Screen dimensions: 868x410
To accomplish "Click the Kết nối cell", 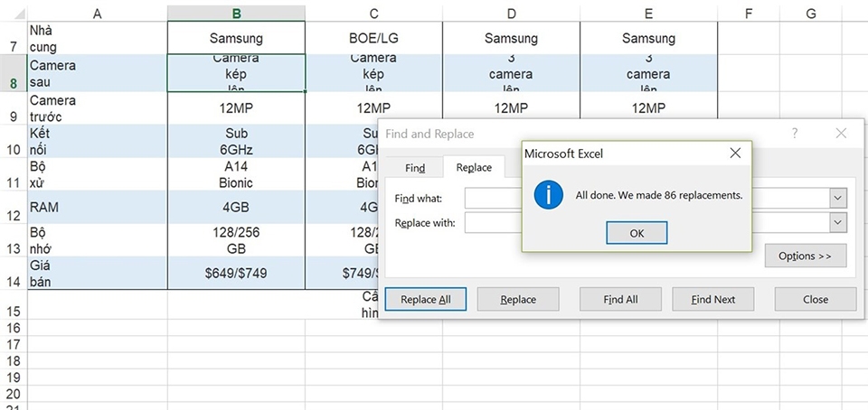I will [x=98, y=141].
